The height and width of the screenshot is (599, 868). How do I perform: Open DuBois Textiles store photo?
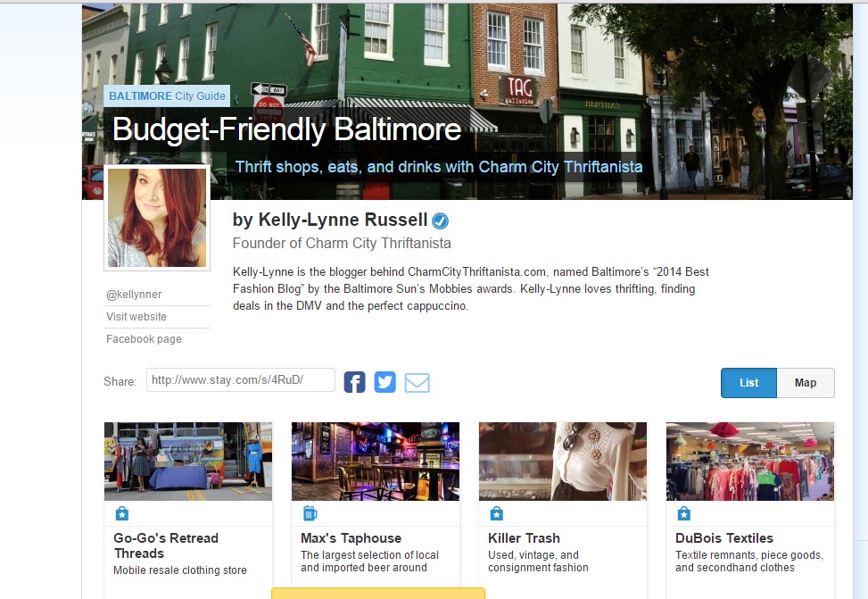[749, 461]
